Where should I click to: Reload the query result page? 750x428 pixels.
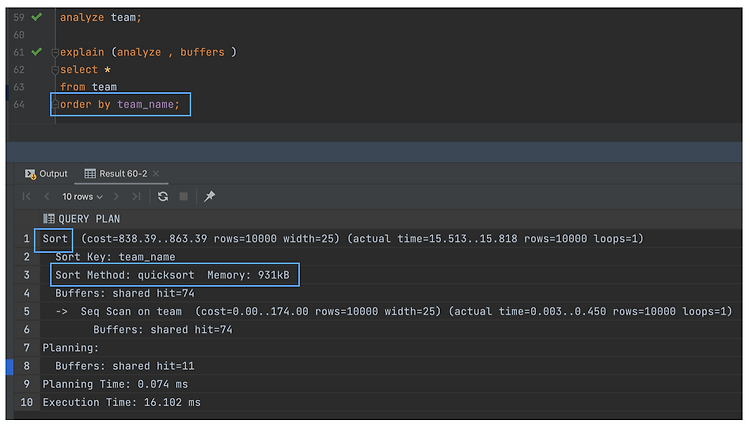click(163, 196)
